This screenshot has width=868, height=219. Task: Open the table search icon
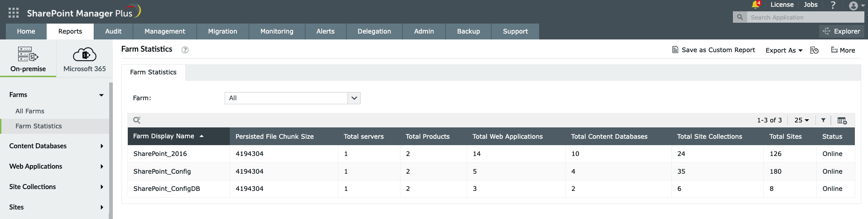click(x=137, y=120)
